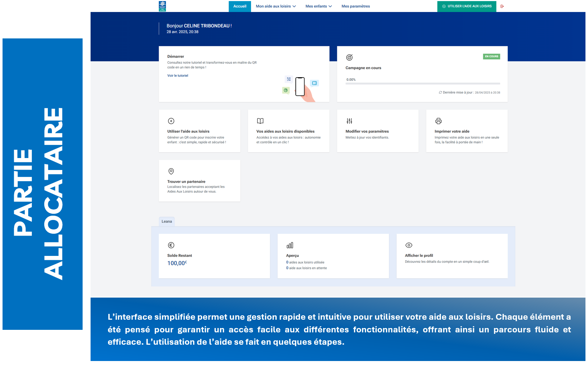Click the map pin icon to find a partner
Image resolution: width=588 pixels, height=365 pixels.
coord(171,171)
